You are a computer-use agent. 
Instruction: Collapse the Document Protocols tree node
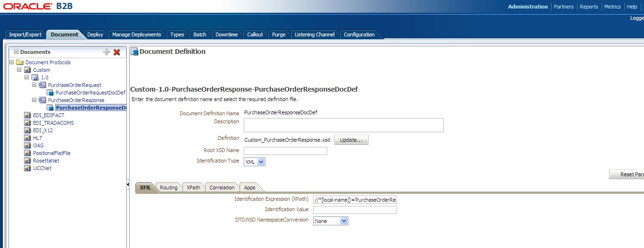(11, 62)
